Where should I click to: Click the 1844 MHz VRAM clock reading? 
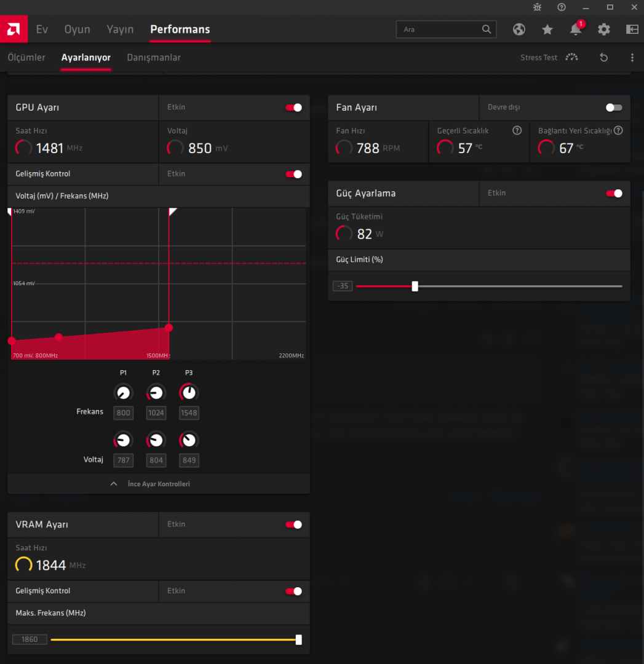tap(50, 566)
